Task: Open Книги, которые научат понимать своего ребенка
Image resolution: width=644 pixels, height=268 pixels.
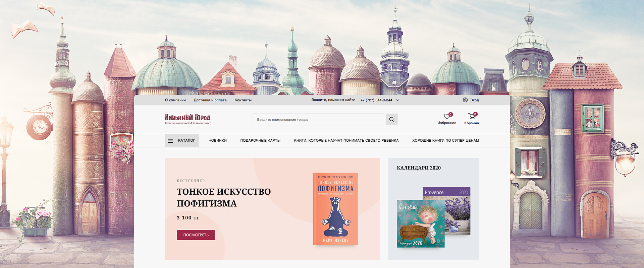Action: click(346, 140)
